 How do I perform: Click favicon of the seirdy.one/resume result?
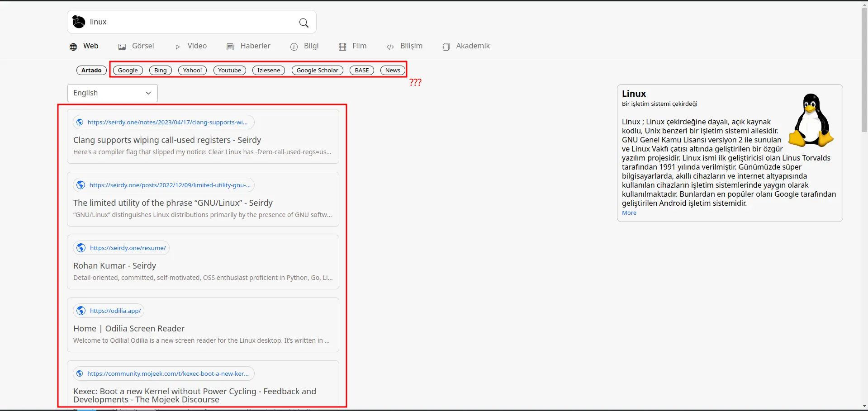(x=81, y=248)
